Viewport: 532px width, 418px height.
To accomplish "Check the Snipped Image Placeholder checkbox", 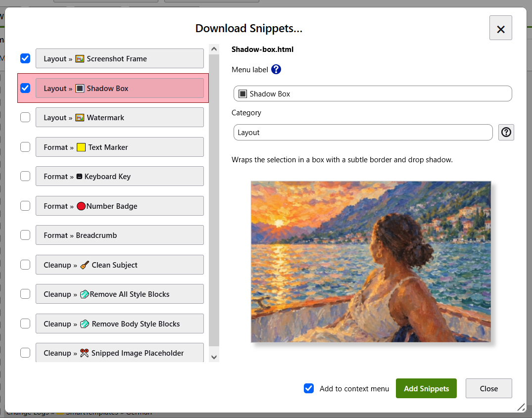I will coord(25,353).
